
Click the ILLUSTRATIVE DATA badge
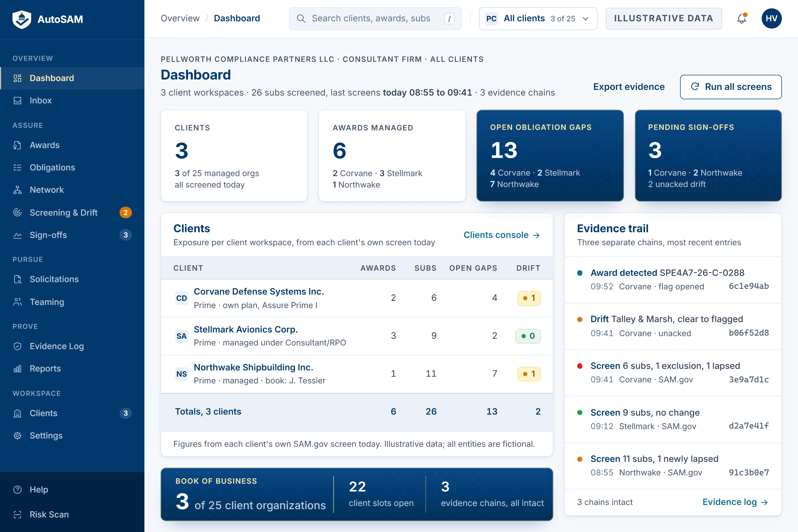coord(664,18)
